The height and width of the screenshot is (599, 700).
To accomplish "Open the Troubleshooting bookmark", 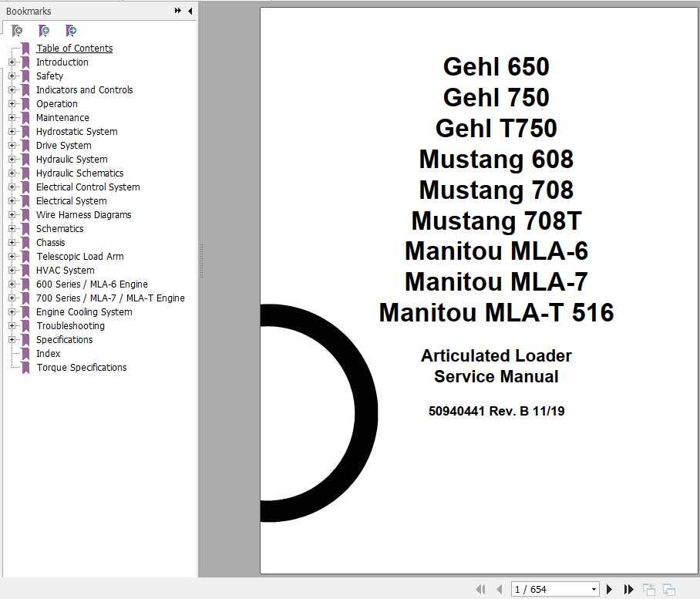I will (70, 326).
